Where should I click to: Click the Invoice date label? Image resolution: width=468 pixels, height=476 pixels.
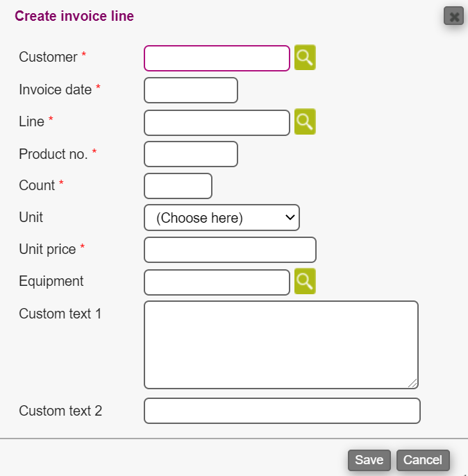coord(55,90)
